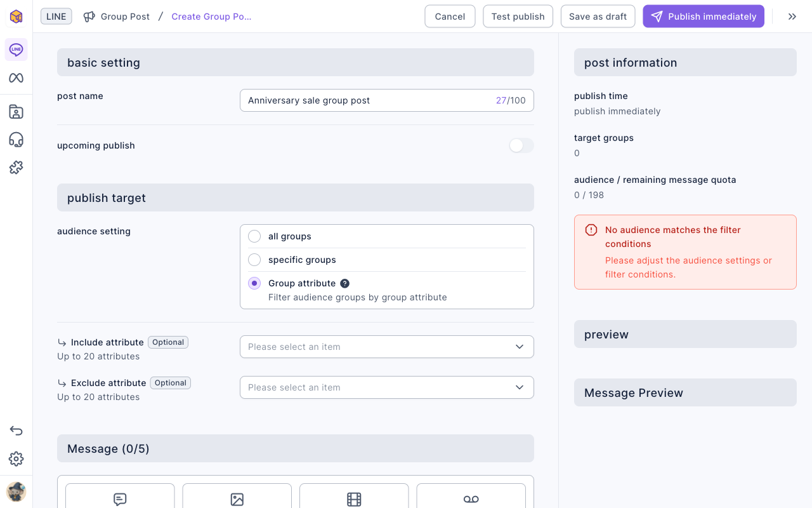
Task: Add a video message type card
Action: (x=354, y=496)
